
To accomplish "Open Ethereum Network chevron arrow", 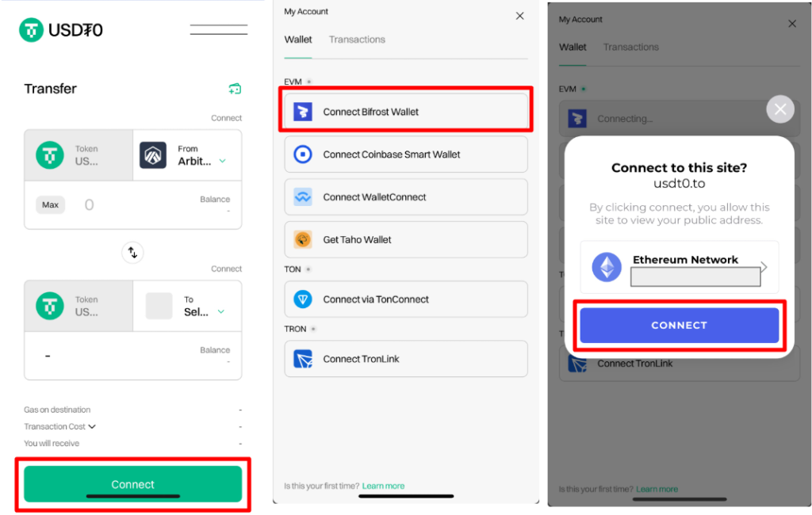I will tap(764, 267).
